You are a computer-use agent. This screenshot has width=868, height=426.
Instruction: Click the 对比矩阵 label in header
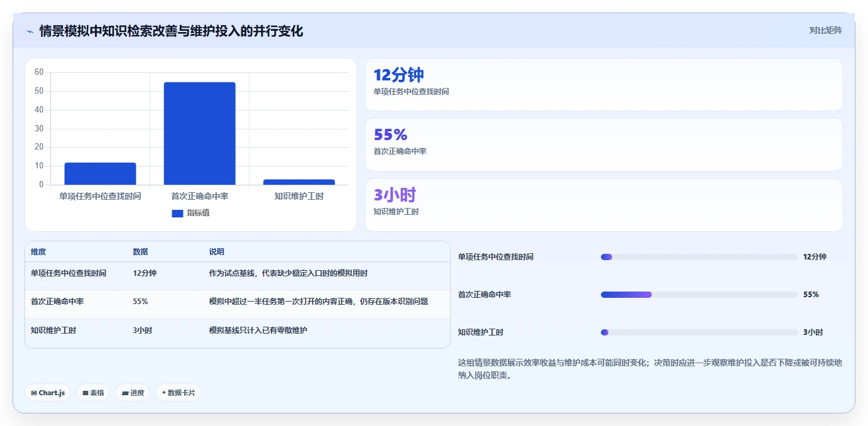pyautogui.click(x=825, y=30)
